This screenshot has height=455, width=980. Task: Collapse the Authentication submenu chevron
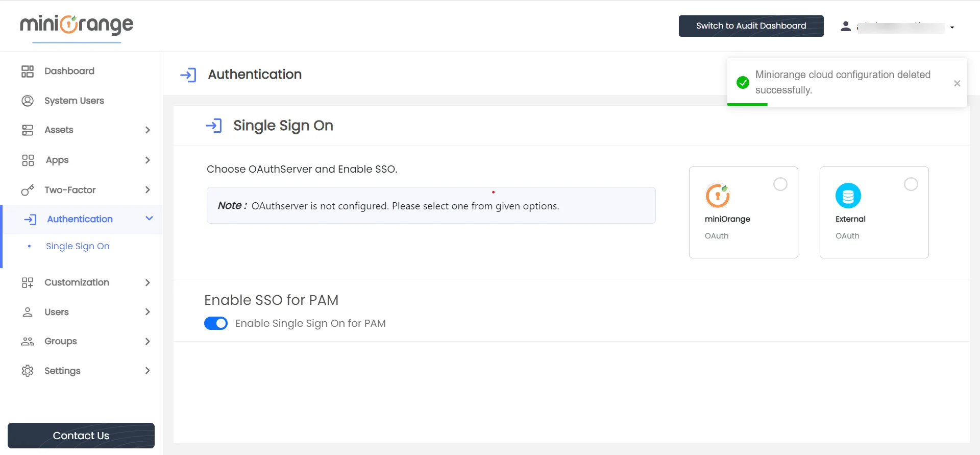pos(149,219)
